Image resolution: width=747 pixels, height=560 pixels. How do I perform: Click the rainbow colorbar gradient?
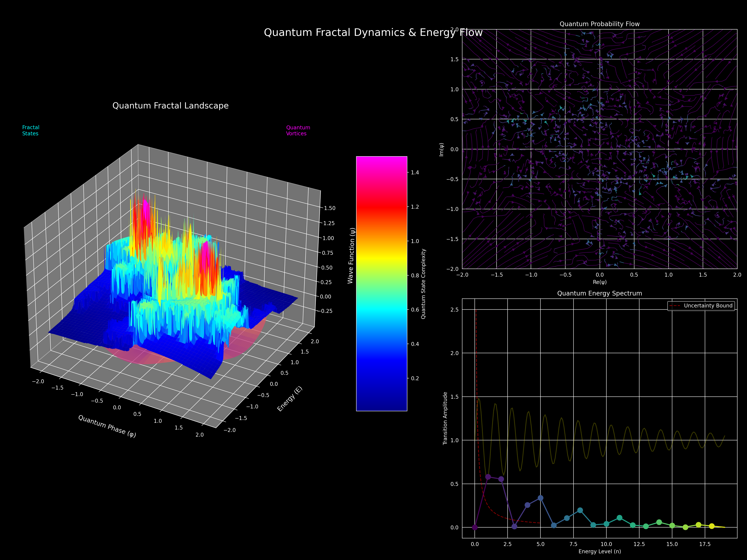pyautogui.click(x=382, y=284)
